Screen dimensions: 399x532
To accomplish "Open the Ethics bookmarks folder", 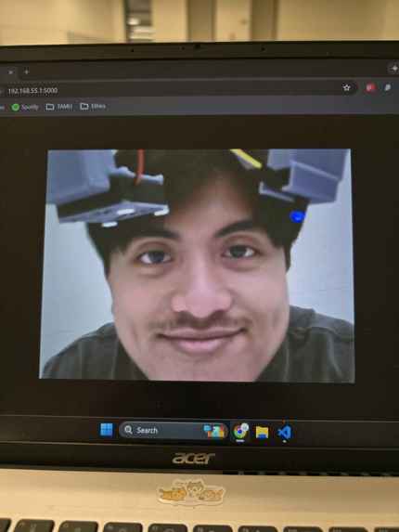I will (93, 107).
